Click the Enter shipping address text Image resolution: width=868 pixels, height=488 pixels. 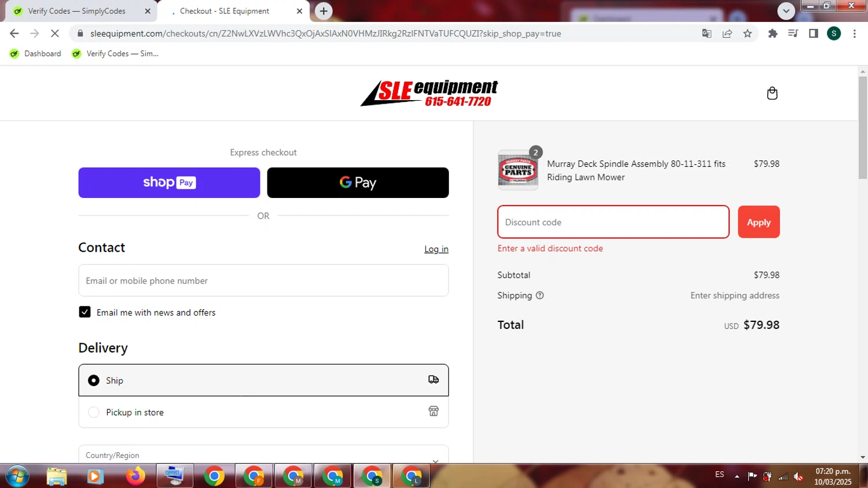point(735,295)
